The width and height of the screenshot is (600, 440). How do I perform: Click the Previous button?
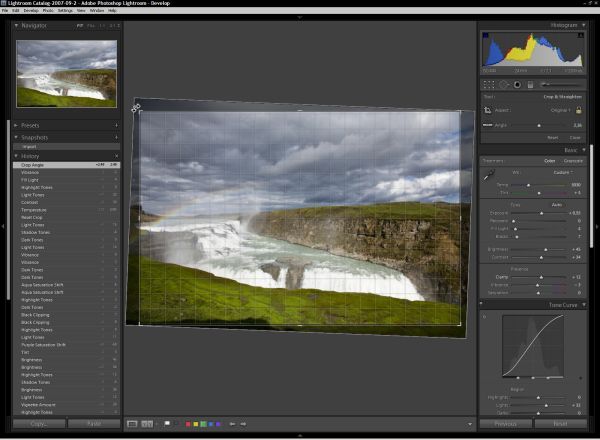tap(506, 424)
